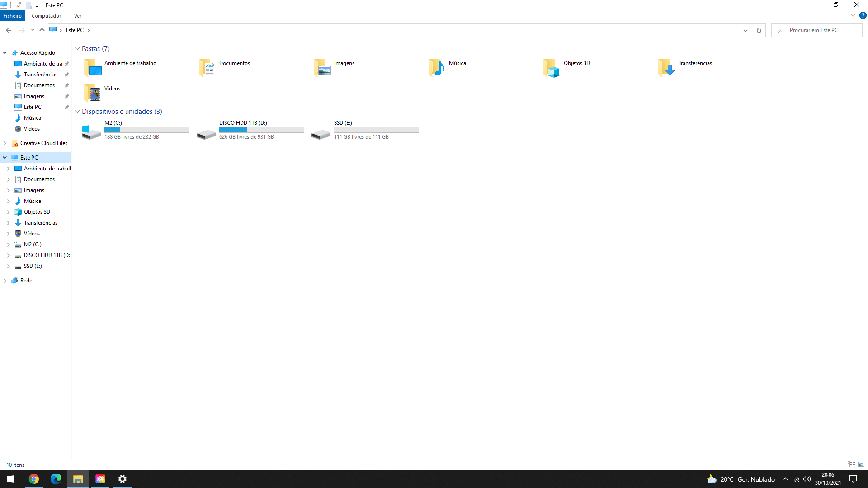Click the refresh icon in the address bar
Image resolution: width=868 pixels, height=488 pixels.
pos(759,30)
